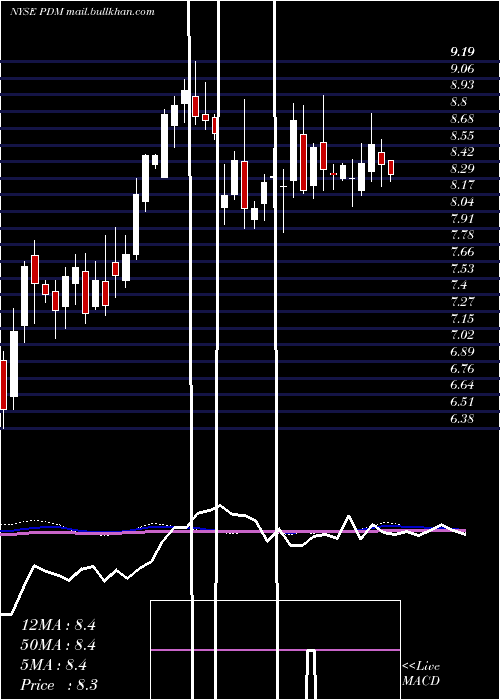Click the 8.04 price label
Screen dimensions: 500x700
click(x=462, y=202)
